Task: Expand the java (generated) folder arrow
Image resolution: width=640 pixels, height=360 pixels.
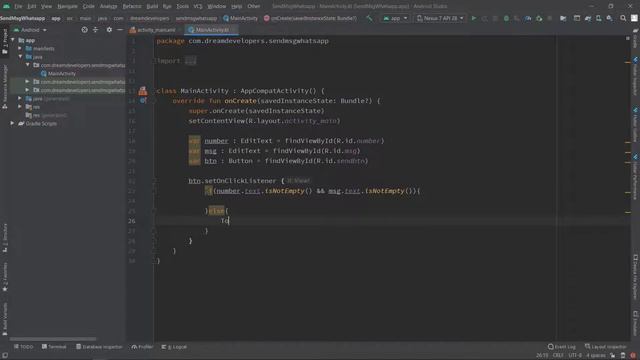Action: click(20, 98)
